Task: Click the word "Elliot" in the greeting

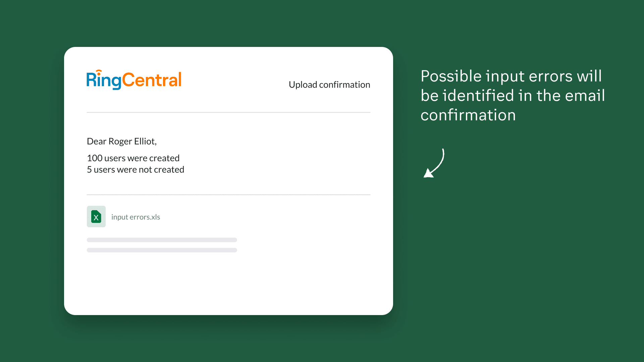Action: pos(144,141)
